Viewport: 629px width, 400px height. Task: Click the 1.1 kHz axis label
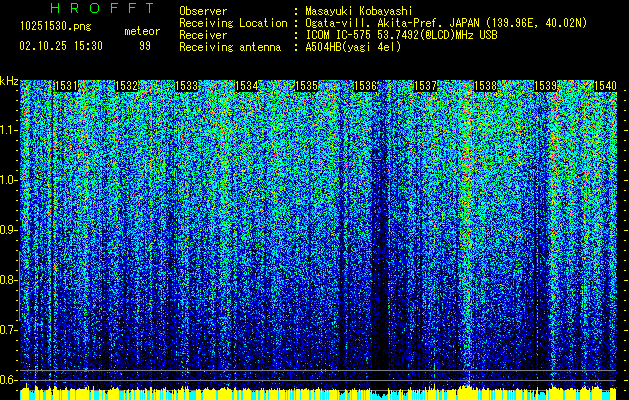(9, 130)
